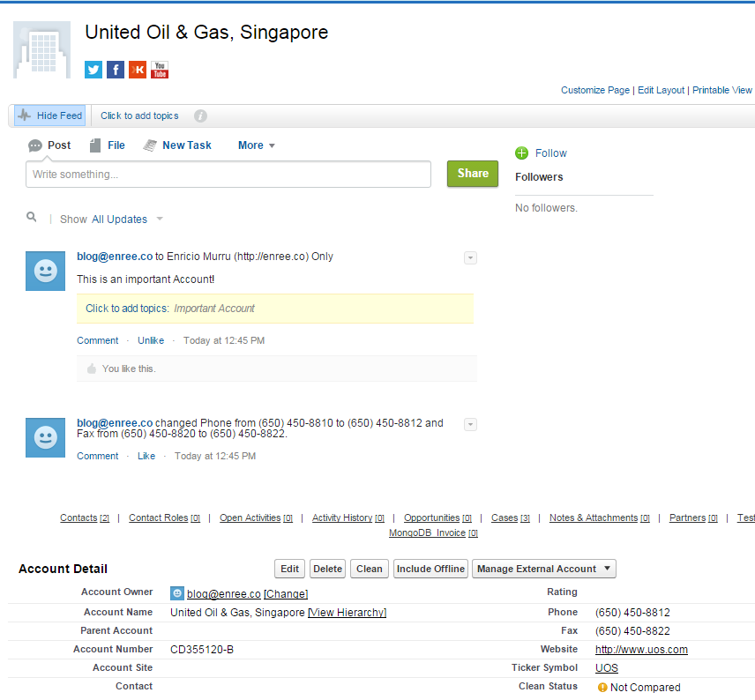Open the Customize Page link
Screen dimensions: 755x700
pyautogui.click(x=595, y=90)
